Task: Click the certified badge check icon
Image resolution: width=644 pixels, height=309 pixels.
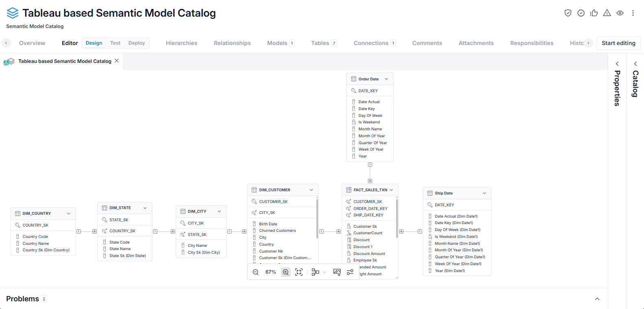Action: [581, 13]
